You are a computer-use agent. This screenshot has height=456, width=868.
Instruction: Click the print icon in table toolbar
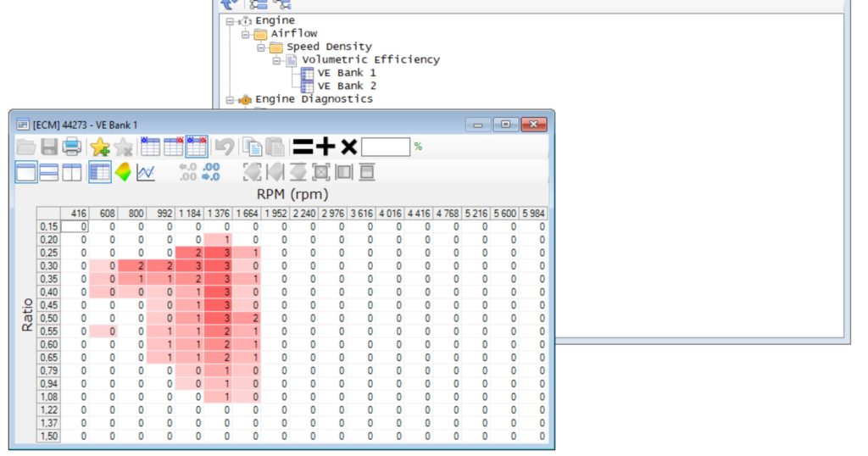point(71,147)
